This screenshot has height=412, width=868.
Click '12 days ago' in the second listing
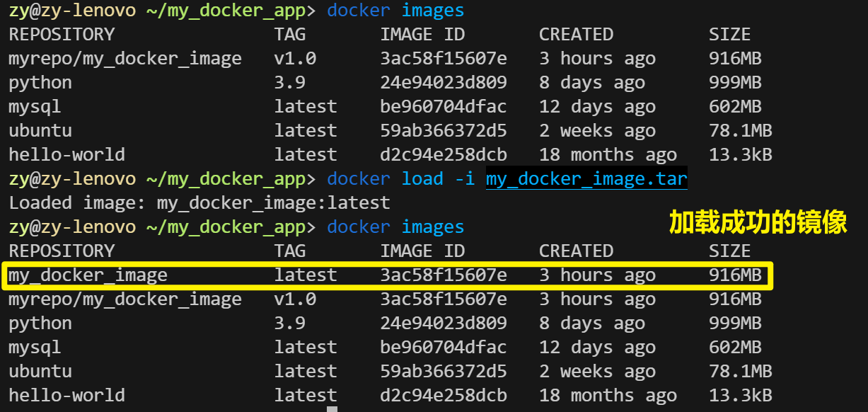(x=598, y=348)
